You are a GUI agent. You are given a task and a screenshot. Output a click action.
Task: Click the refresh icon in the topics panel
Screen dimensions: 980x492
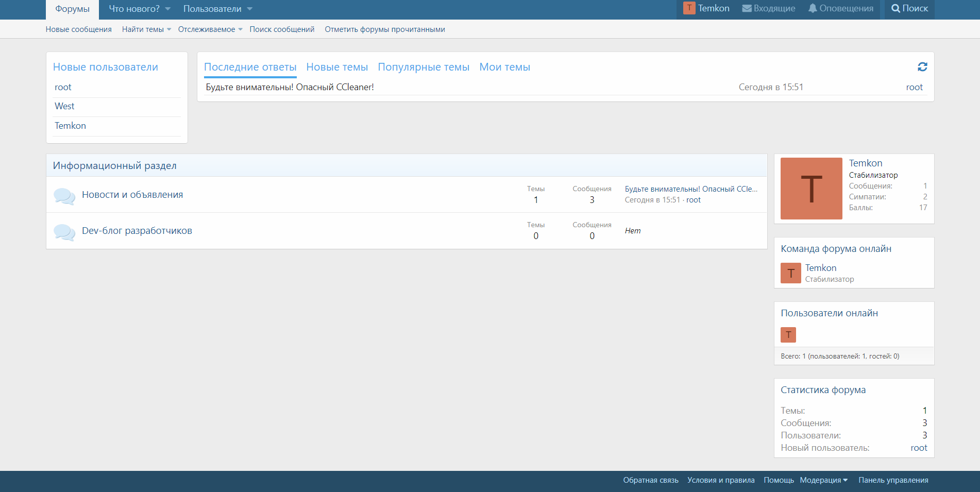tap(922, 67)
